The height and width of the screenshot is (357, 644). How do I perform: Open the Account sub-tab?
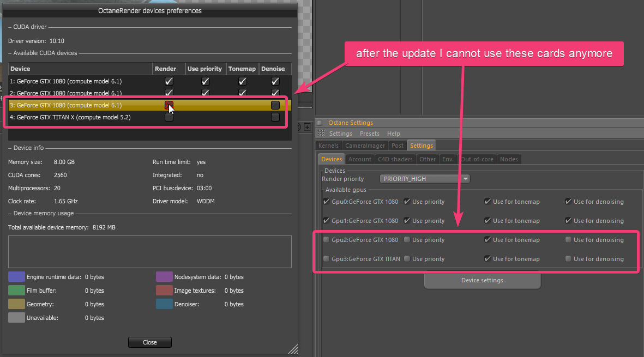pyautogui.click(x=360, y=159)
